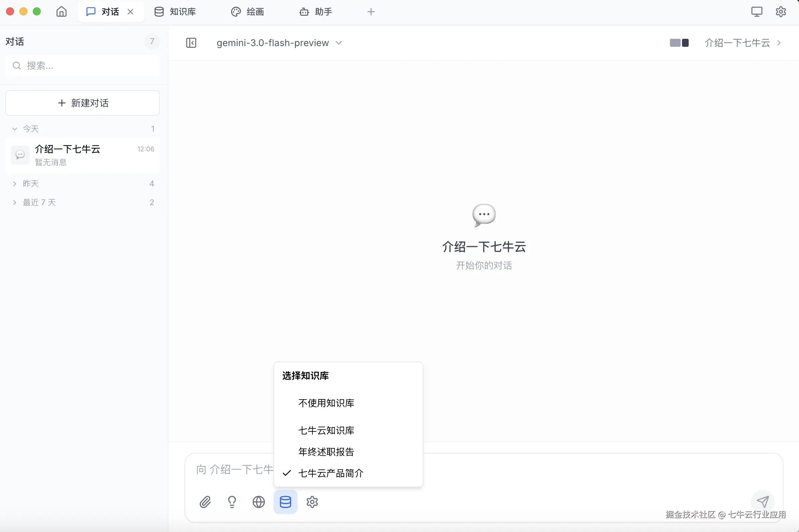
Task: Toggle deep thinking with the lightbulb icon
Action: coord(232,502)
